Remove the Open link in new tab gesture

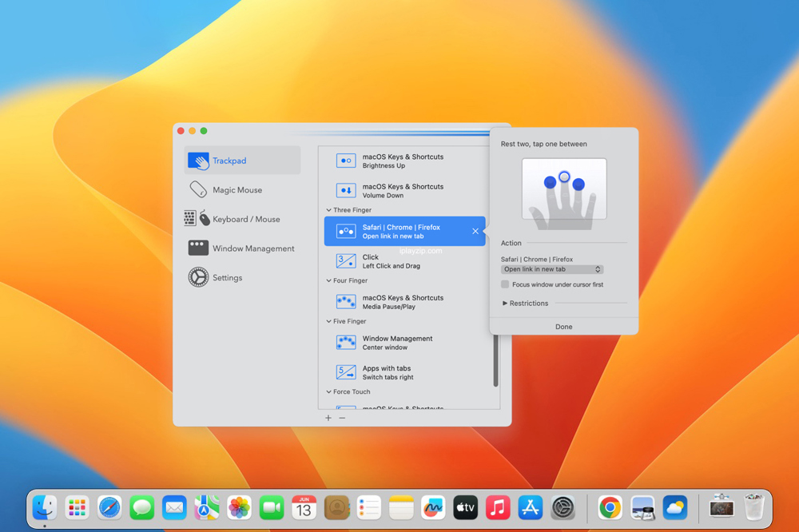(x=475, y=232)
